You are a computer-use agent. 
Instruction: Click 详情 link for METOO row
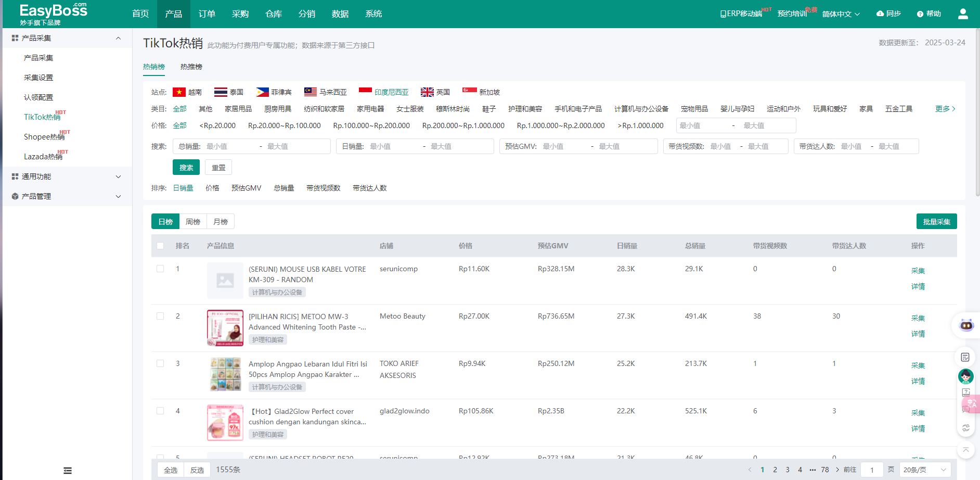(x=918, y=334)
